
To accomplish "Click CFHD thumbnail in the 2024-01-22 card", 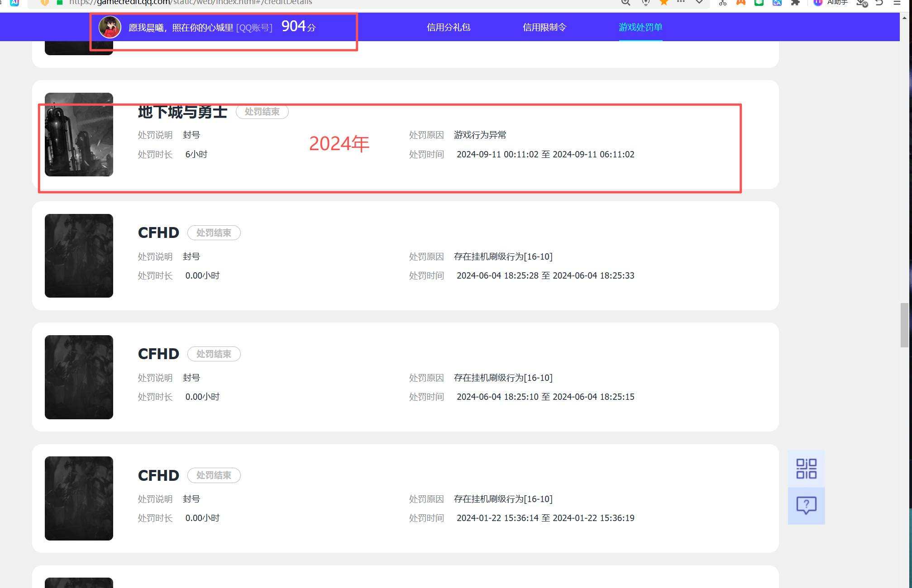I will click(x=79, y=498).
